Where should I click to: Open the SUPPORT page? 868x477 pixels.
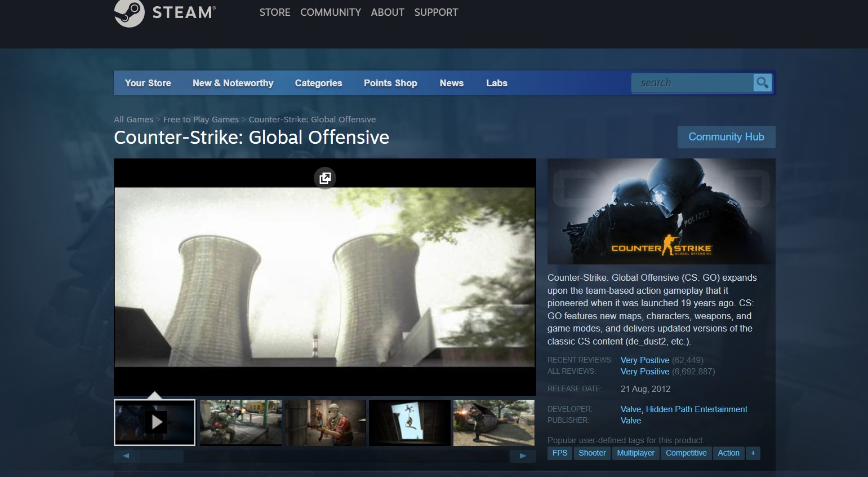pyautogui.click(x=436, y=12)
